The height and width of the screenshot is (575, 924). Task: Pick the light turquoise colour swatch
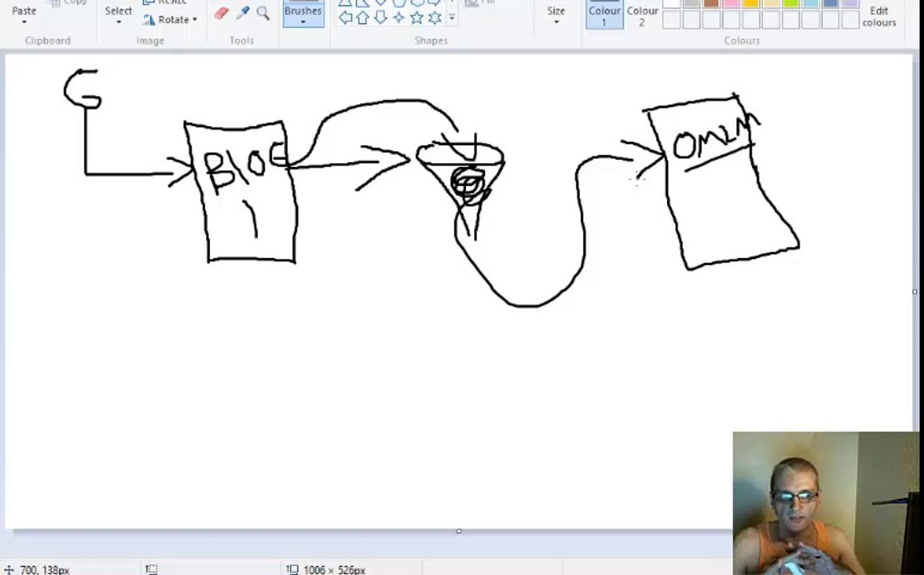pyautogui.click(x=811, y=3)
